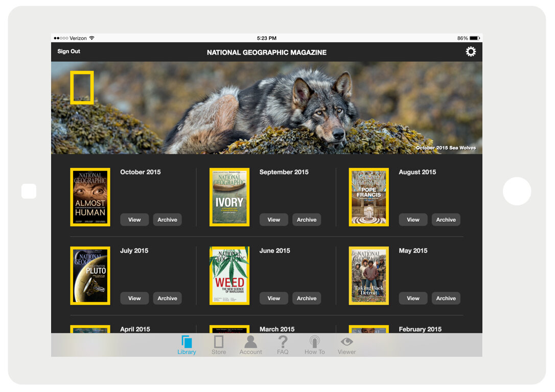Viewport: 555px width, 392px height.
Task: View the May 2015 issue
Action: click(413, 298)
